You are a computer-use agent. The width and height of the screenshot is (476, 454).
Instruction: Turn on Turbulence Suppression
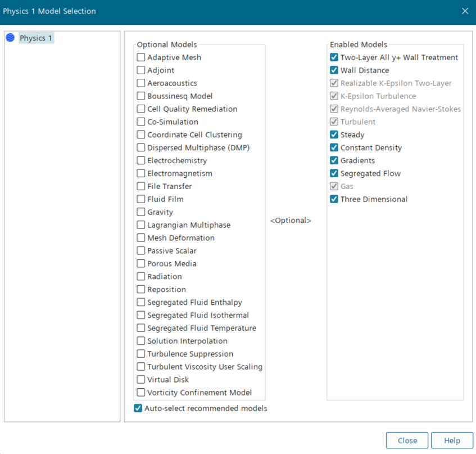click(x=141, y=354)
